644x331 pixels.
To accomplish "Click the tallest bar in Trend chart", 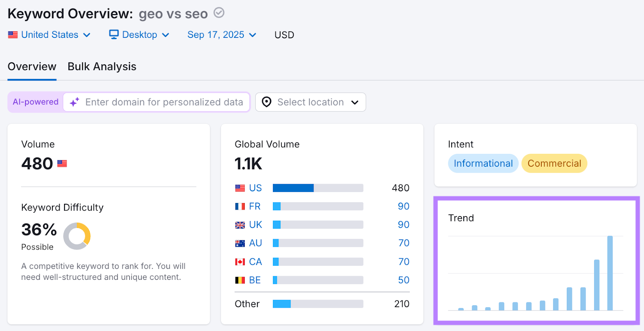I will point(610,273).
